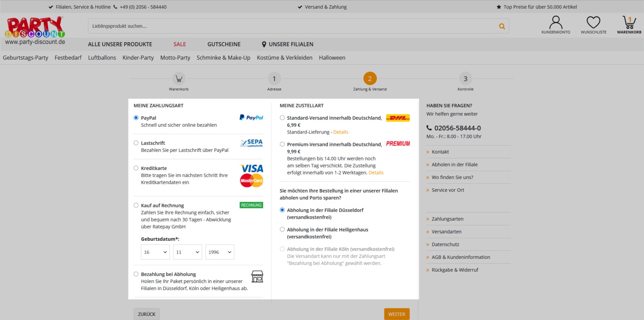Click step 3 Kontrolle circle
This screenshot has width=644, height=320.
point(465,79)
